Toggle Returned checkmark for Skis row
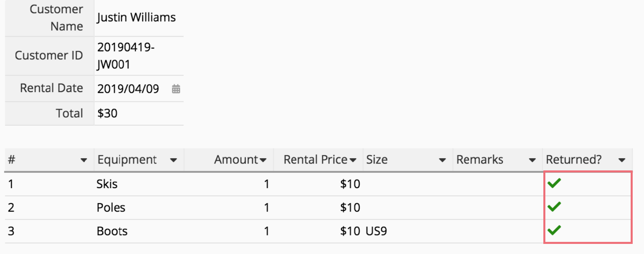Viewport: 644px width, 254px height. (554, 183)
